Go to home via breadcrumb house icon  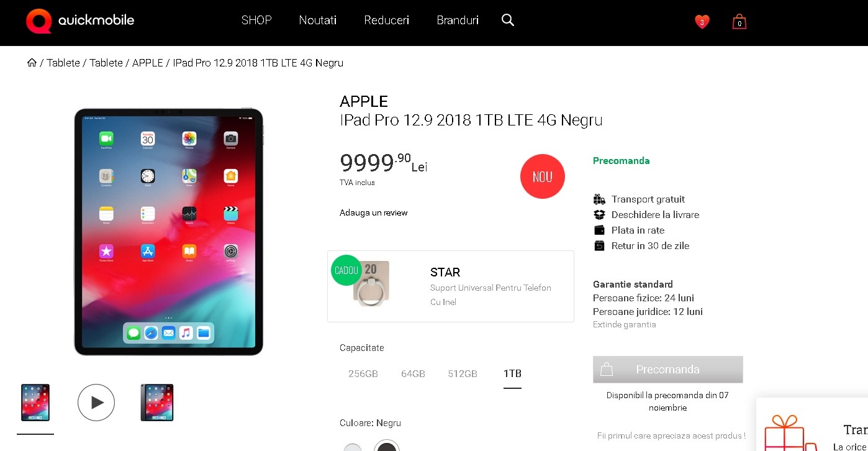click(x=32, y=62)
